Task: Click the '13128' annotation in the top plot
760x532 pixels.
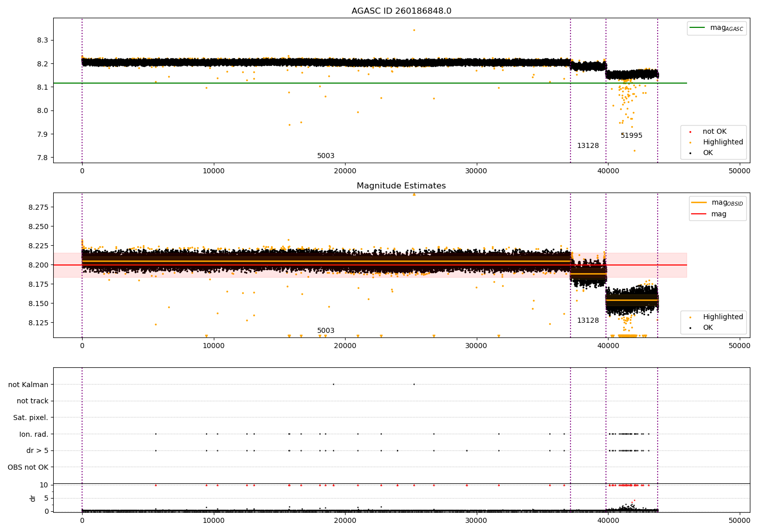Action: point(588,146)
